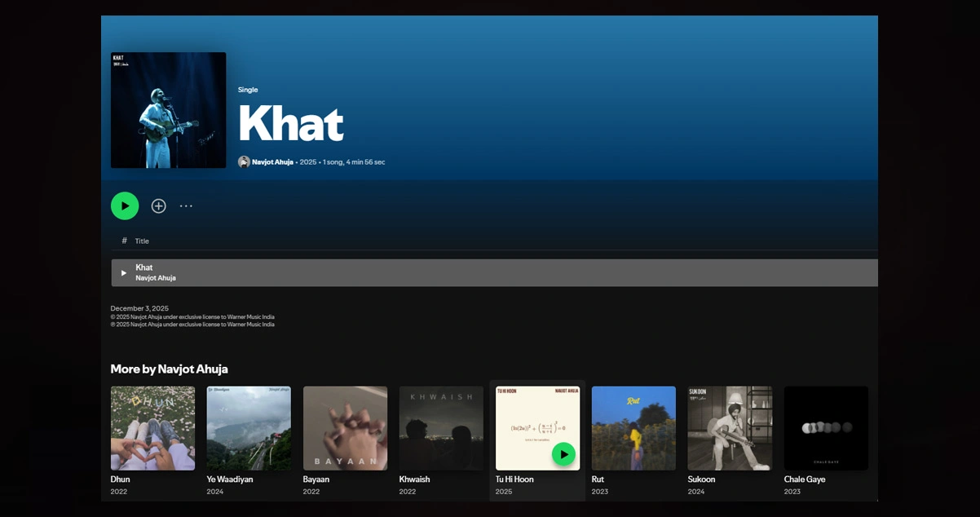This screenshot has width=980, height=517.
Task: Open the Ye Waadiyan album cover
Action: point(249,428)
